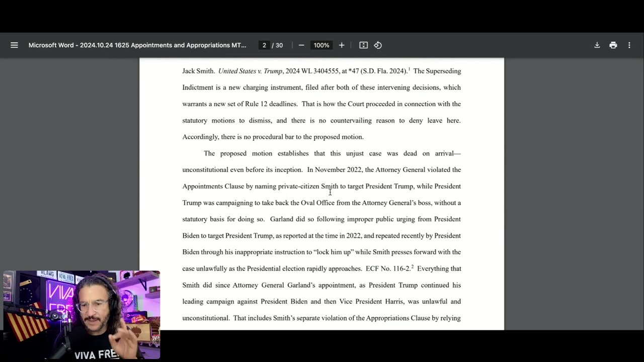Click the phrase 'Appropriations Clause by relying'
The height and width of the screenshot is (362, 644).
click(413, 318)
